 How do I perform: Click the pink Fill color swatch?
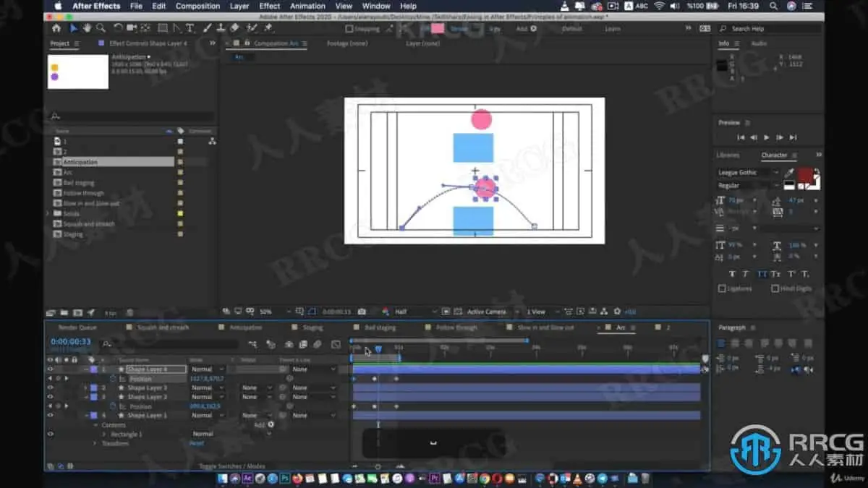437,29
